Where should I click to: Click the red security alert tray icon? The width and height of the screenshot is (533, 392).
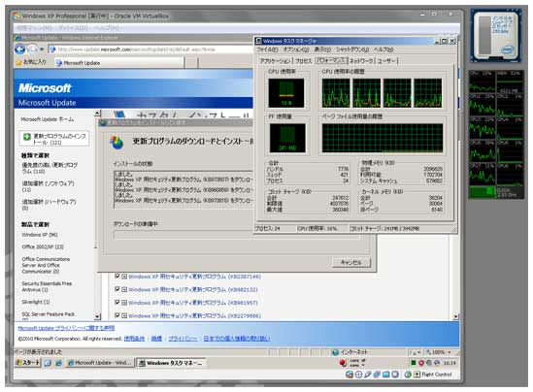pyautogui.click(x=421, y=363)
